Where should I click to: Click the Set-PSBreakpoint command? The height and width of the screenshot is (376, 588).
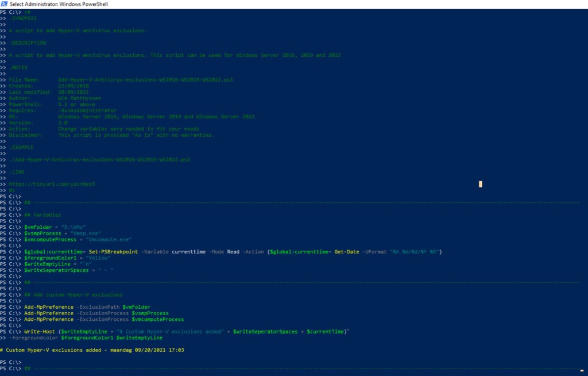tap(113, 252)
